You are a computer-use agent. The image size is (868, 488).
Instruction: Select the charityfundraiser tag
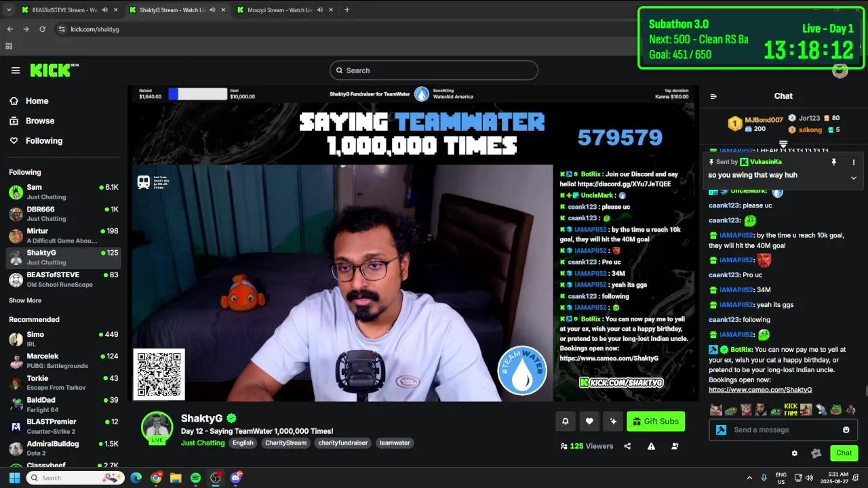[343, 443]
